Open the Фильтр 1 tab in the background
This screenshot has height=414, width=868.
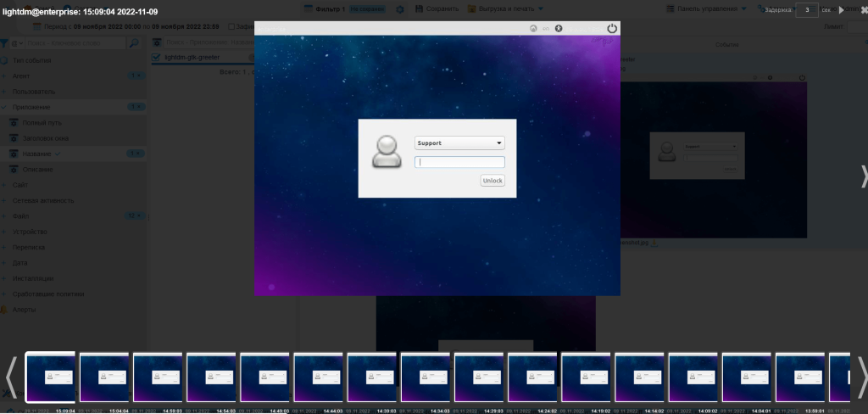(x=331, y=9)
